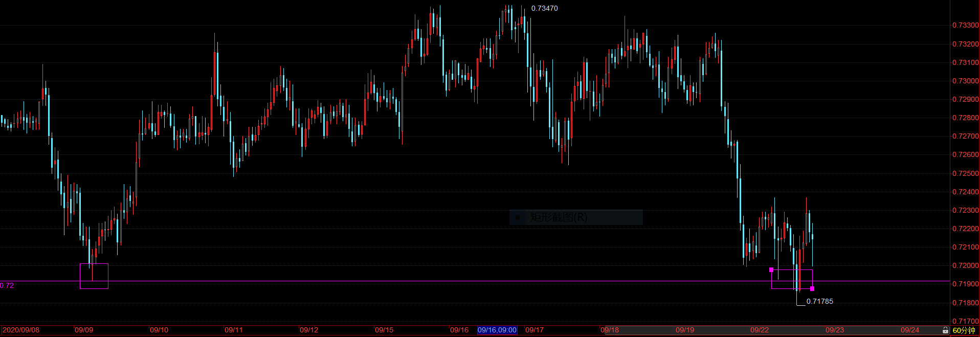Click the 0.73000 level on the price scale
The width and height of the screenshot is (980, 337).
pos(965,81)
